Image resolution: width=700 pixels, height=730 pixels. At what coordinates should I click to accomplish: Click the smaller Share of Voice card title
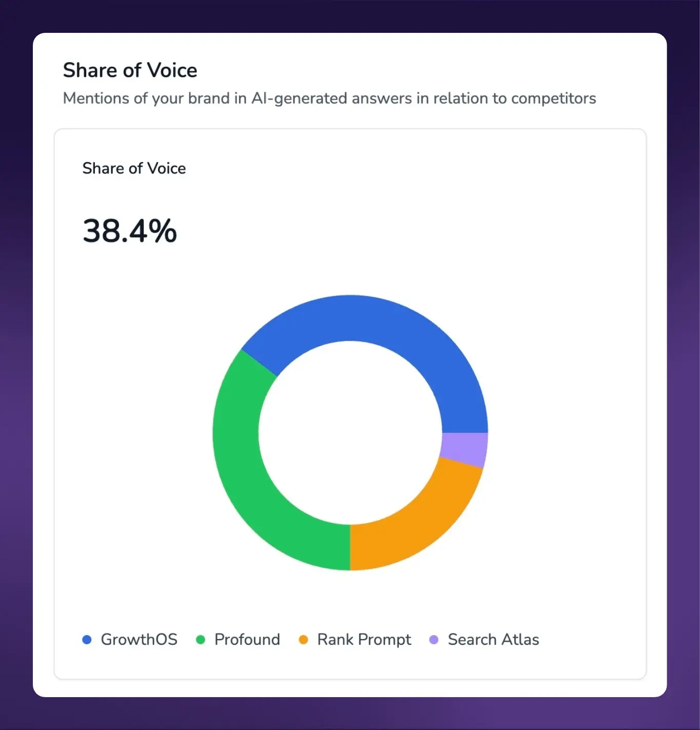(134, 168)
